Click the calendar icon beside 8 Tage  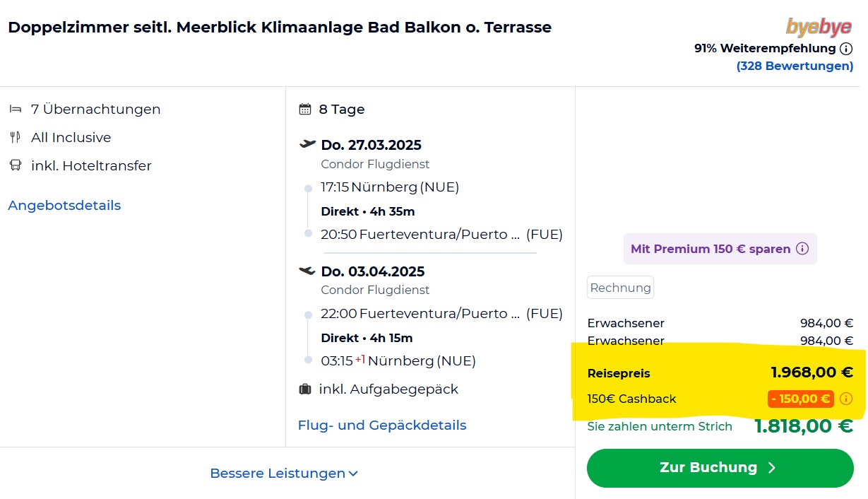tap(305, 110)
